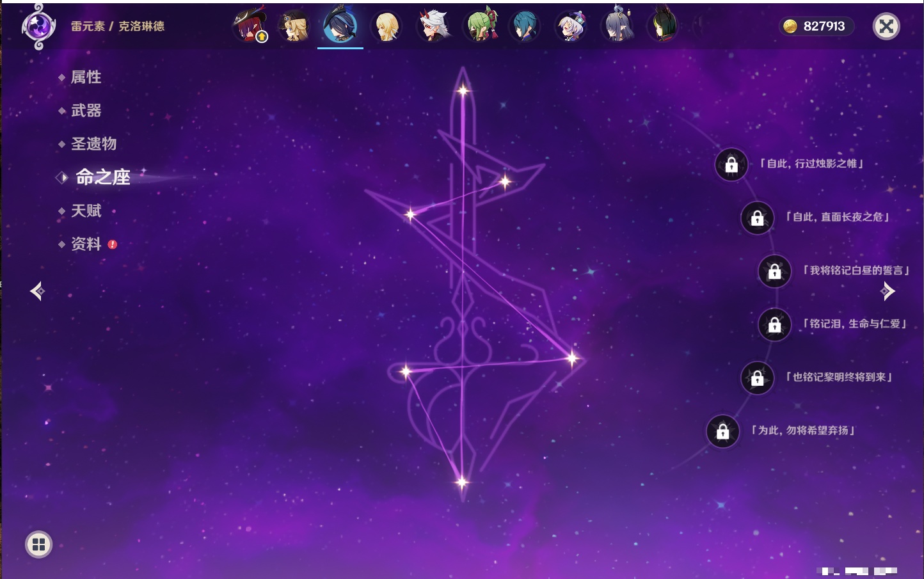
Task: Open the 武器 weapon menu
Action: (x=86, y=111)
